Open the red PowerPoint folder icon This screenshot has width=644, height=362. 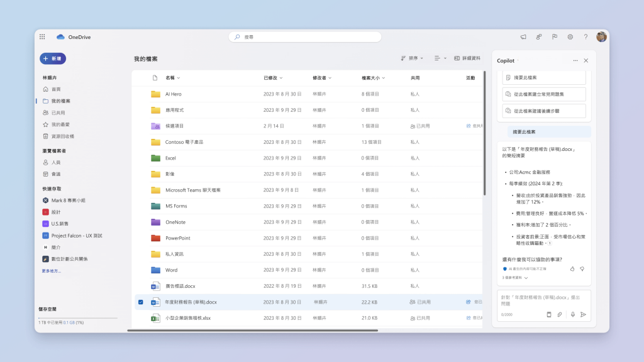pyautogui.click(x=156, y=238)
